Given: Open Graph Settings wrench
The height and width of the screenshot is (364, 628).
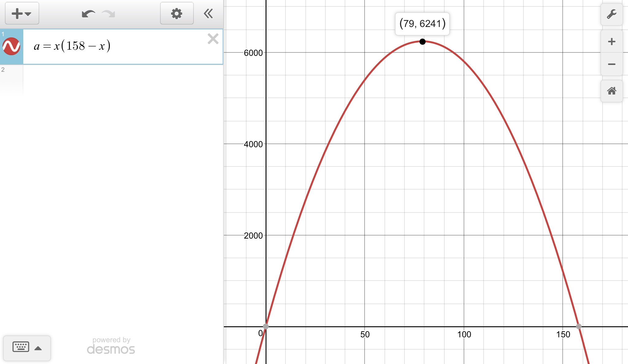Looking at the screenshot, I should coord(611,14).
